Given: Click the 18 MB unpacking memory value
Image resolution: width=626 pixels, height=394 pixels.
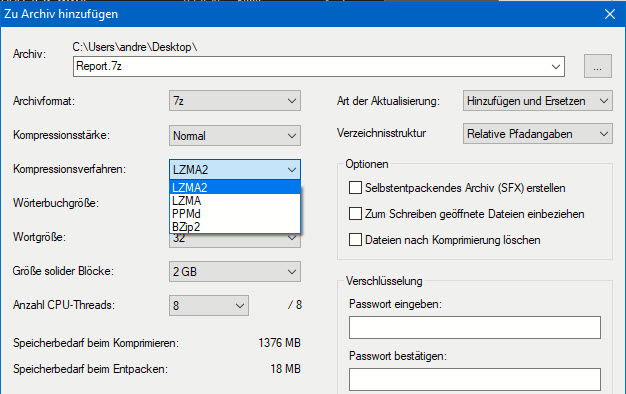Looking at the screenshot, I should tap(285, 369).
